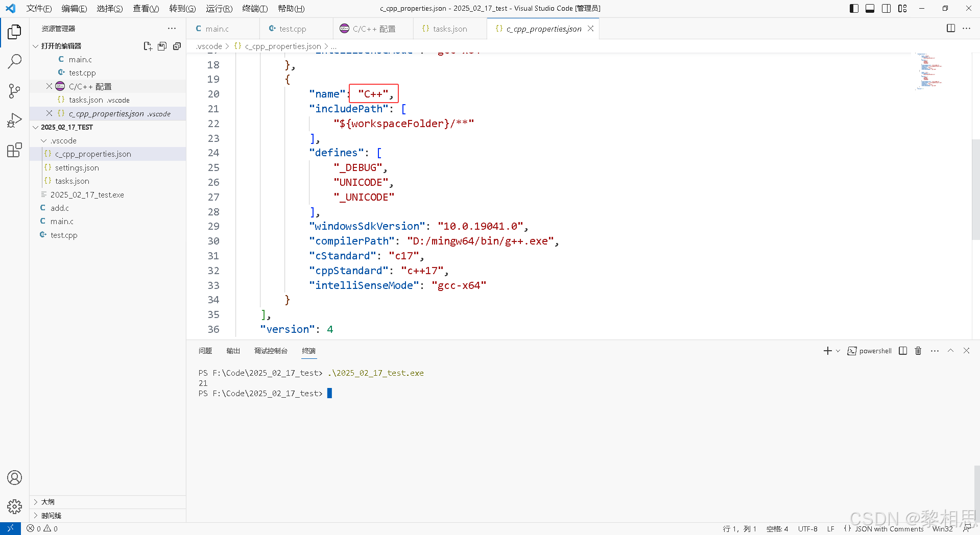Toggle the primary side bar
Viewport: 980px width, 535px height.
coord(854,8)
